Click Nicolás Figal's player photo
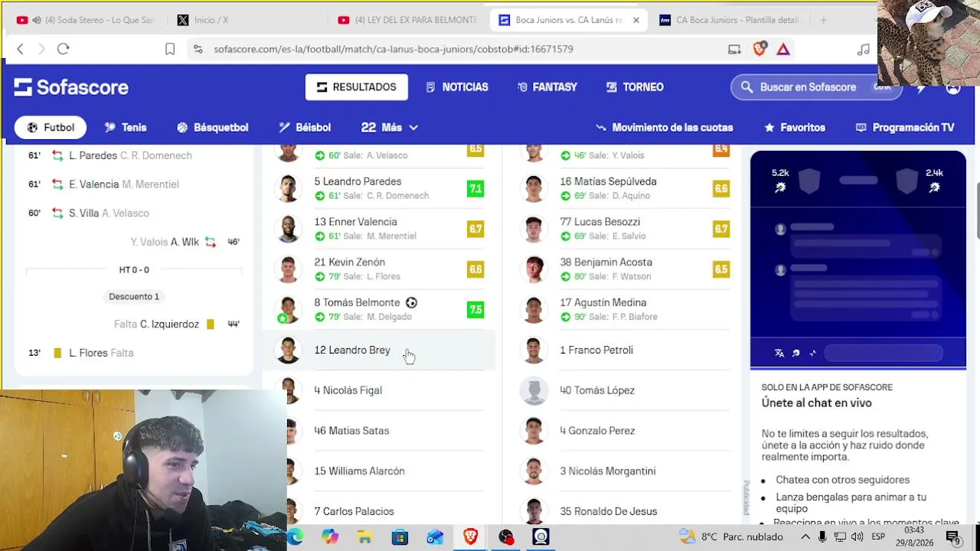980x551 pixels. click(289, 390)
